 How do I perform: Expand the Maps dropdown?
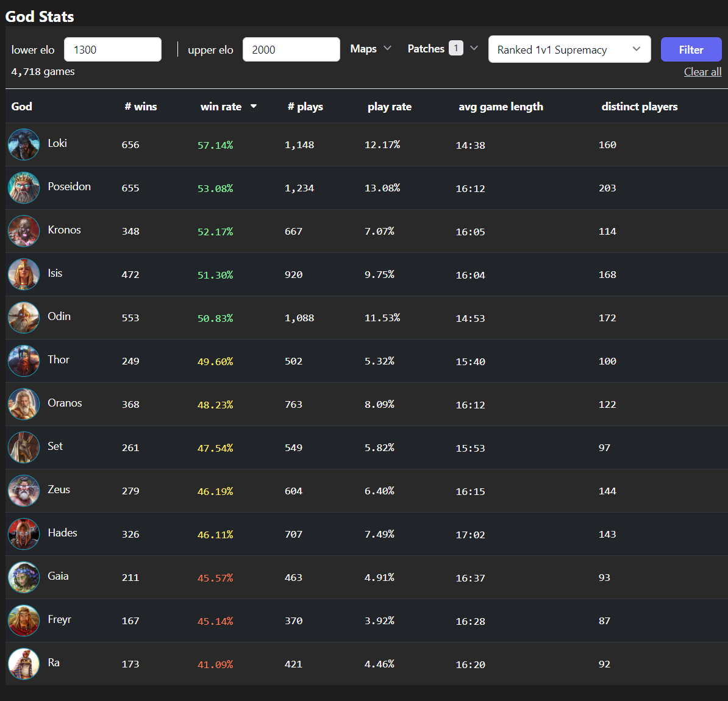click(371, 49)
